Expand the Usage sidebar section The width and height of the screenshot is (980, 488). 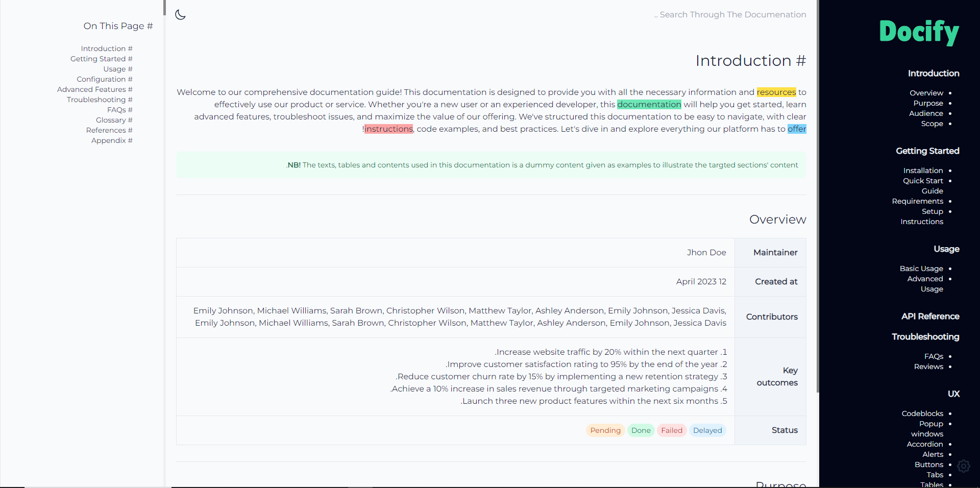pos(946,249)
